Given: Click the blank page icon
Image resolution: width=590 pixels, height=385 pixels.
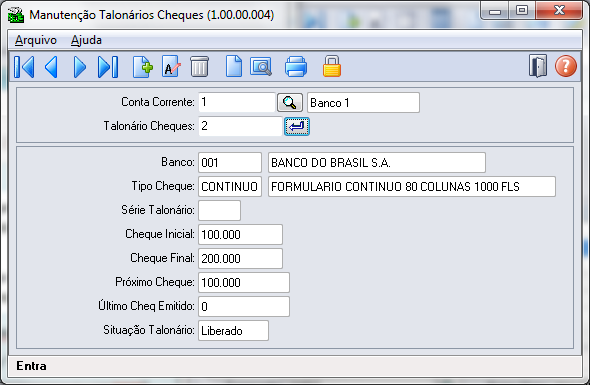Looking at the screenshot, I should (x=234, y=67).
